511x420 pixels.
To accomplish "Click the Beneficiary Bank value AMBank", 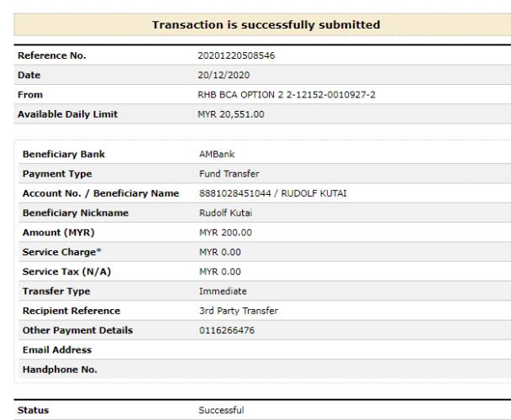I will 217,154.
